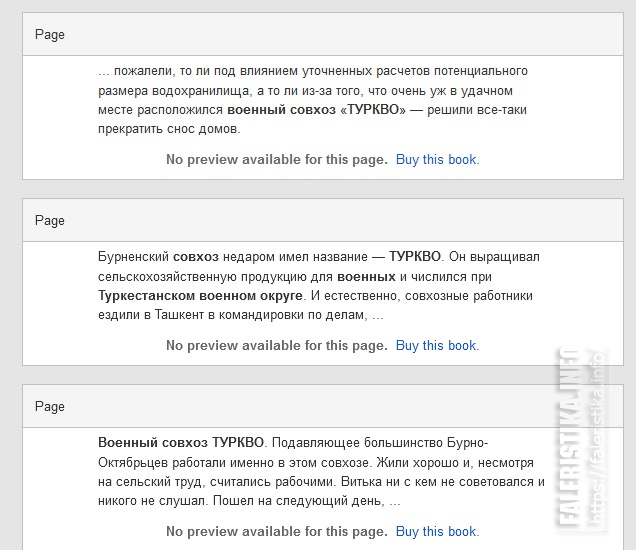Click bold phrase военный совхоз «ТУРКВО»
Viewport: 636px width, 550px height.
pyautogui.click(x=316, y=110)
